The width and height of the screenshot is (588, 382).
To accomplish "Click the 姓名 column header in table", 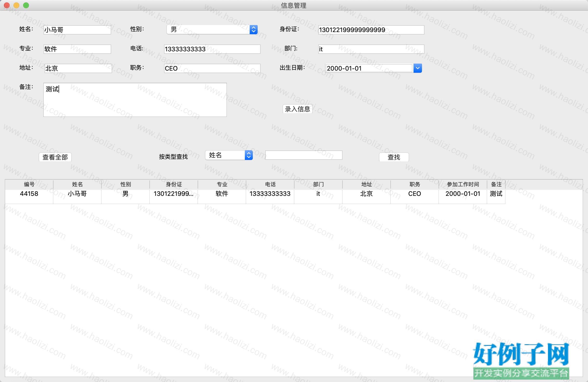I will point(77,184).
